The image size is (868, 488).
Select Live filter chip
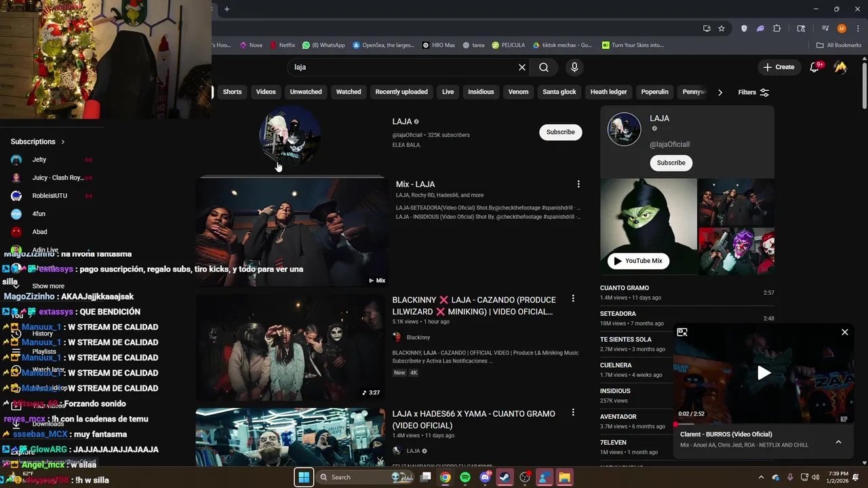tap(448, 91)
